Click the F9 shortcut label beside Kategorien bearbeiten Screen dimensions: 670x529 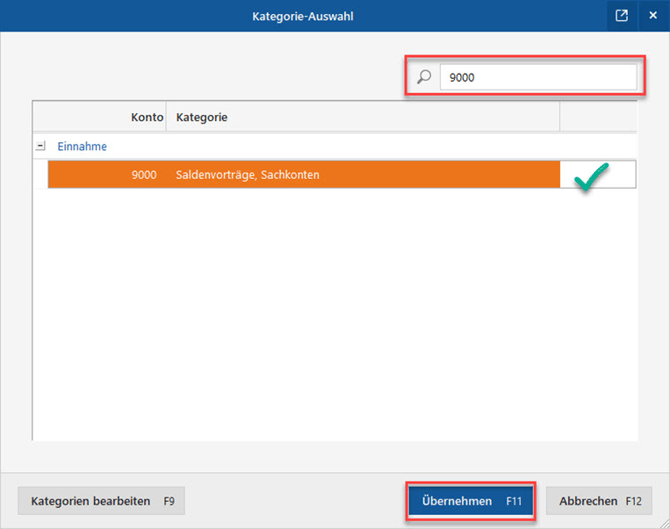[x=169, y=501]
